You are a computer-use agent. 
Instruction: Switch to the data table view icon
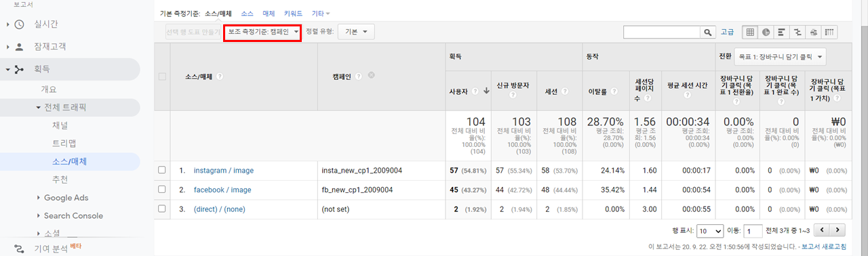click(750, 32)
